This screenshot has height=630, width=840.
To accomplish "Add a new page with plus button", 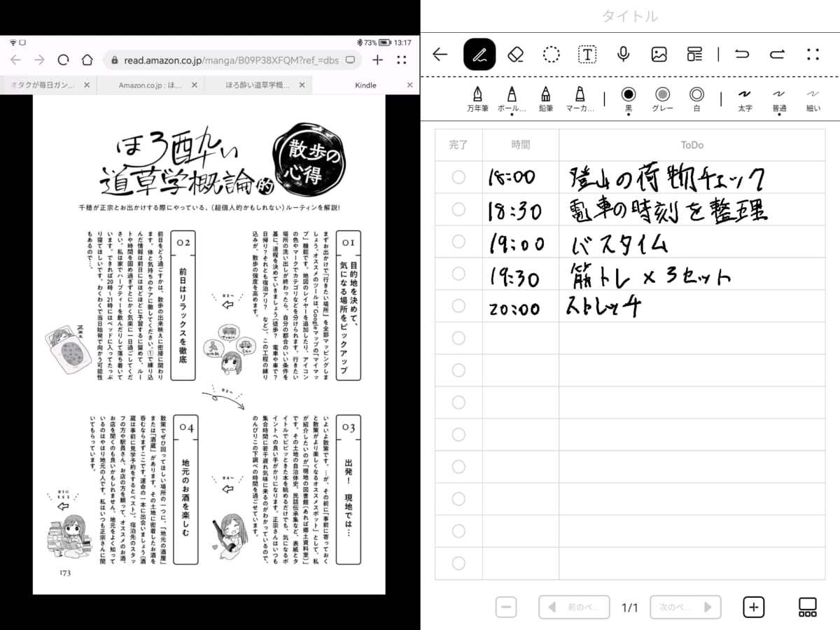I will pyautogui.click(x=753, y=607).
